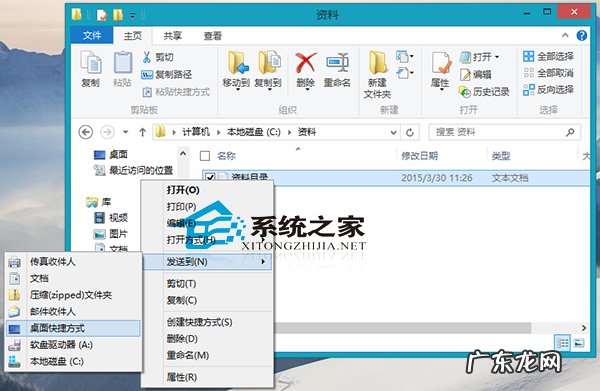This screenshot has height=391, width=600.
Task: Click the search 资料 input field
Action: pyautogui.click(x=504, y=132)
